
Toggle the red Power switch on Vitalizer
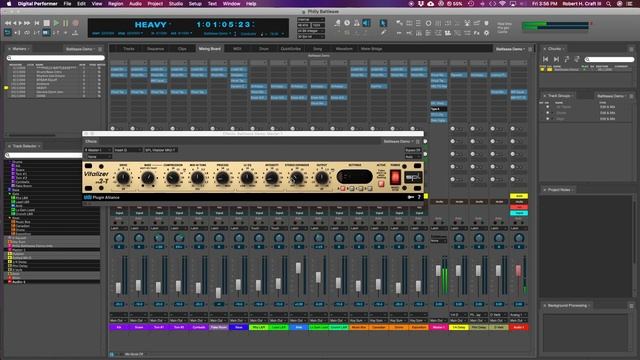(x=395, y=177)
